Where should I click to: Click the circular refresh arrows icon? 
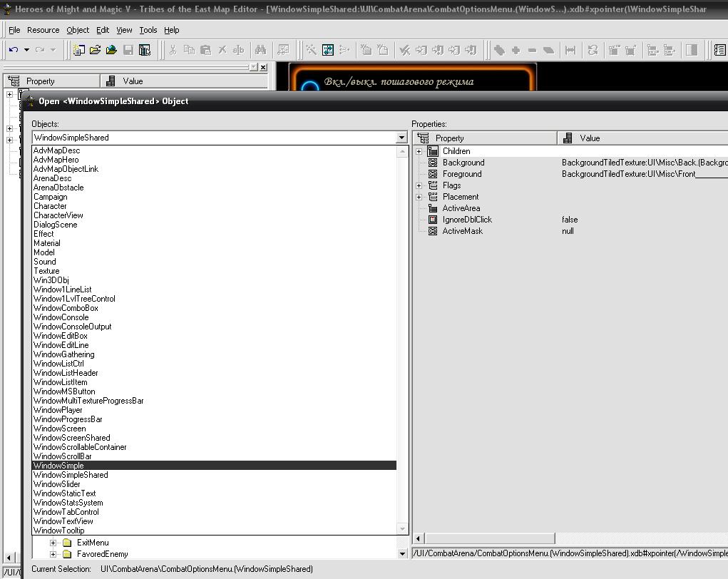(x=593, y=50)
